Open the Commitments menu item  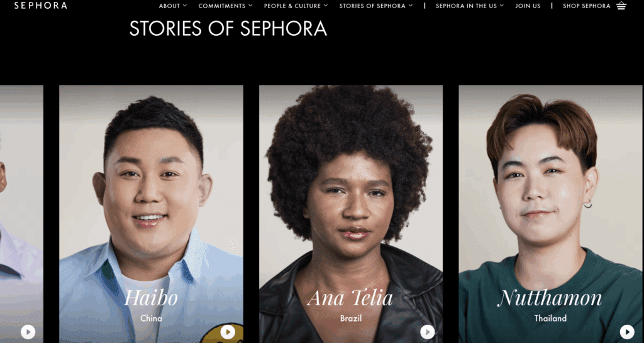coord(222,6)
